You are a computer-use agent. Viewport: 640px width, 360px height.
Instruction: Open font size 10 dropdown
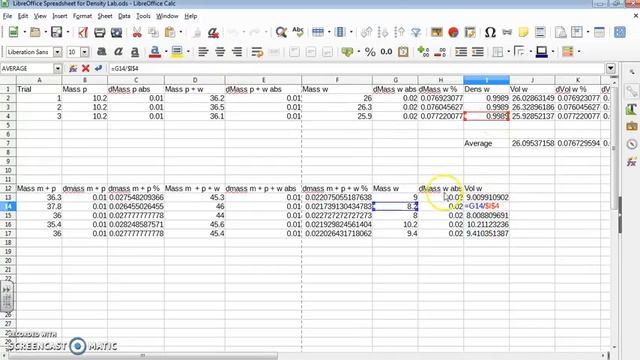click(85, 52)
